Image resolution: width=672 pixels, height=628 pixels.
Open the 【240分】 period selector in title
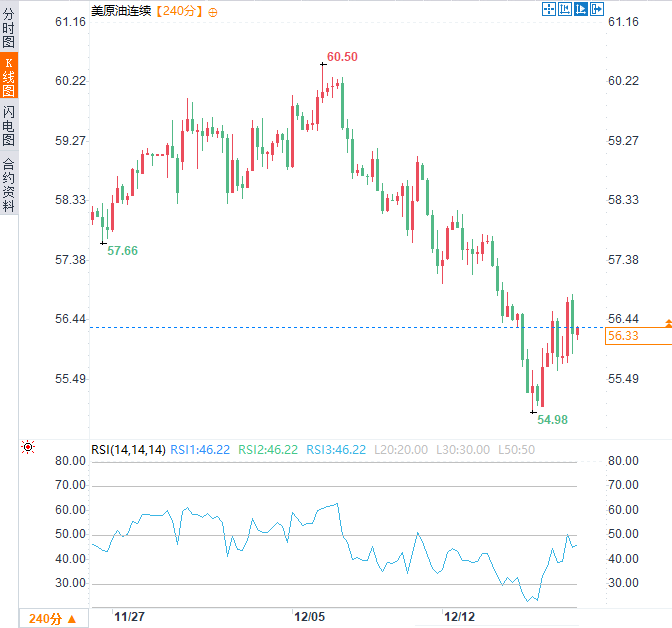click(x=179, y=11)
